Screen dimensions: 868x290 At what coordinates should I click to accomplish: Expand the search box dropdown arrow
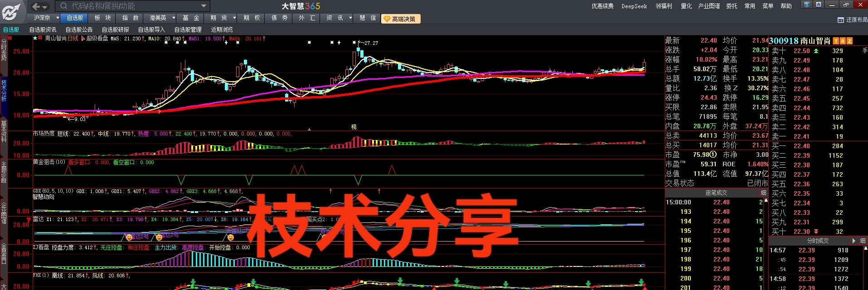(x=204, y=6)
